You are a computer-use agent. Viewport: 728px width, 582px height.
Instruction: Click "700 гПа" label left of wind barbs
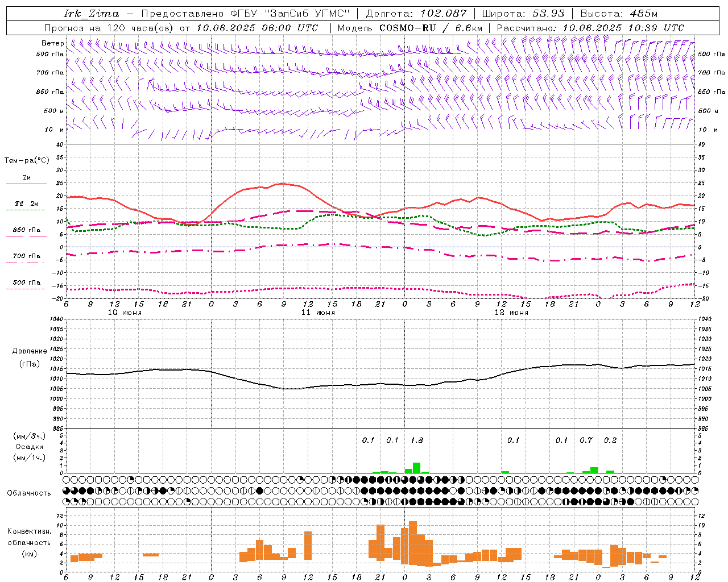pyautogui.click(x=50, y=73)
